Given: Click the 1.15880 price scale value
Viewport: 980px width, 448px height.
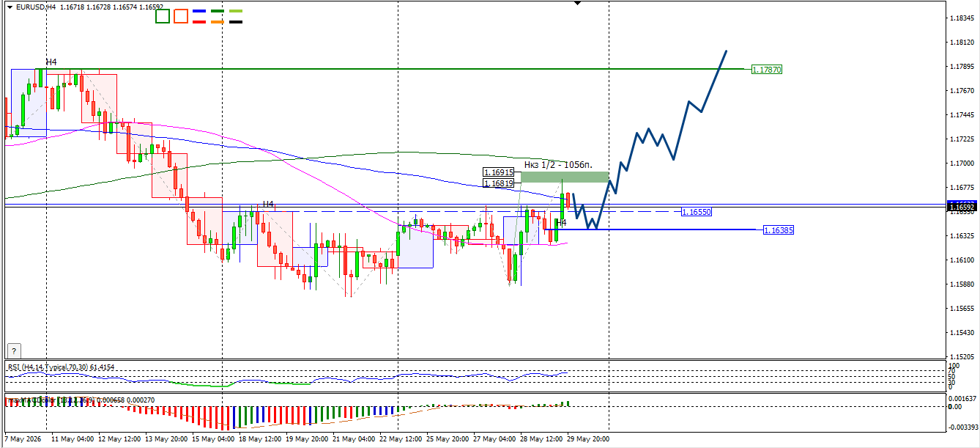Looking at the screenshot, I should (962, 284).
